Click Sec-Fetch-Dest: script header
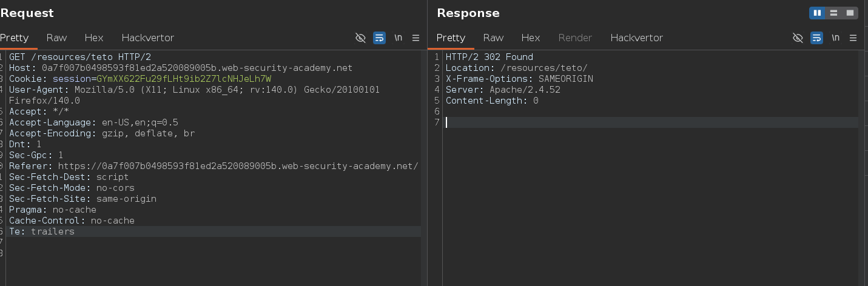 click(x=69, y=177)
